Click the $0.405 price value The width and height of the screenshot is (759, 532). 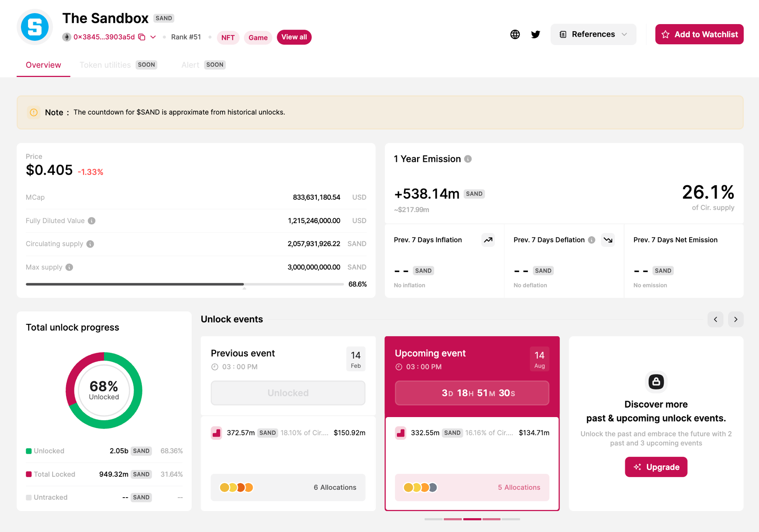pos(49,170)
